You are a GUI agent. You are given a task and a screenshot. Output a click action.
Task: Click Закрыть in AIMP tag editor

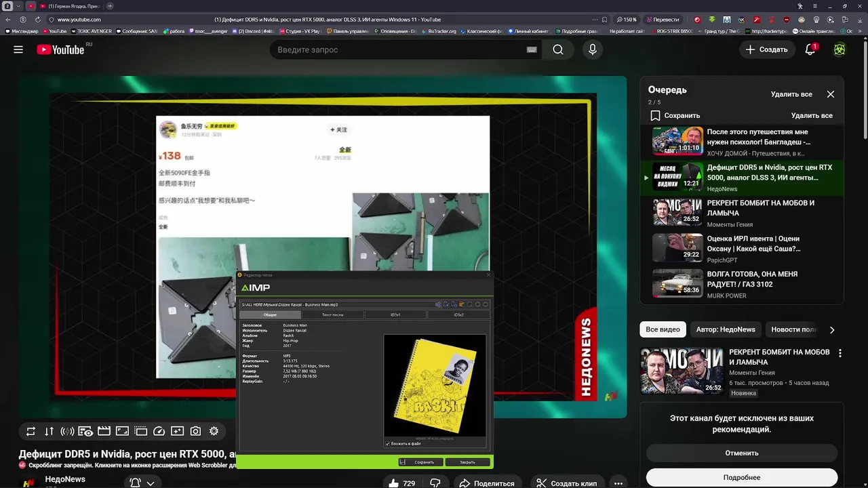467,462
